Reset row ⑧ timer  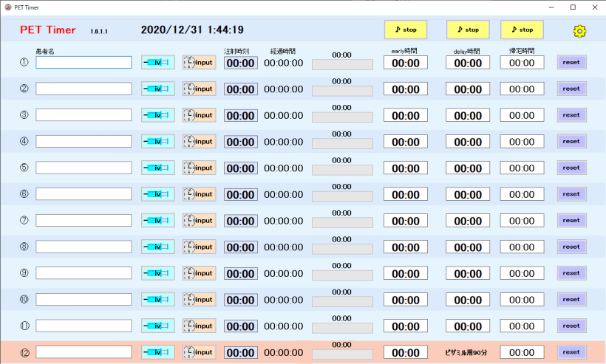click(x=571, y=247)
